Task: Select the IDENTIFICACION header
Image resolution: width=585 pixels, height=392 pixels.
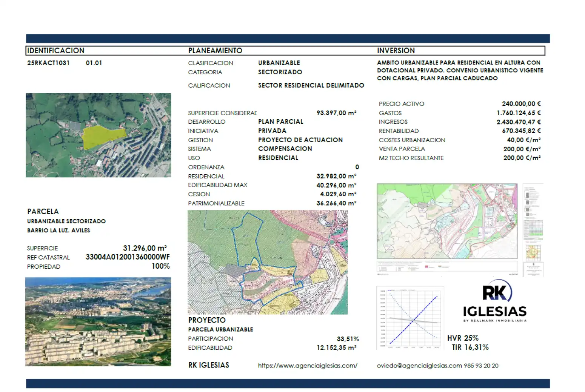Action: pos(56,51)
